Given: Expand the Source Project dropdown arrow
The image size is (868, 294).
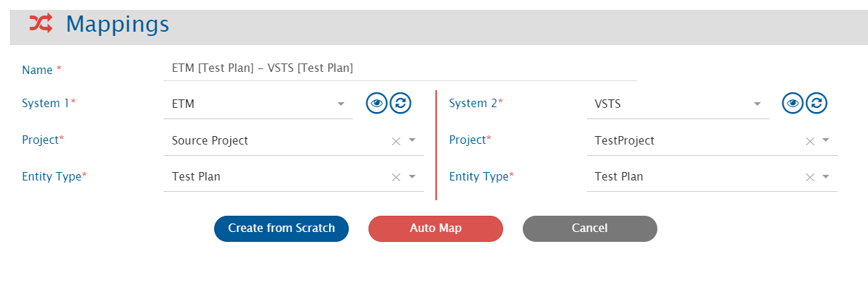Looking at the screenshot, I should click(412, 140).
